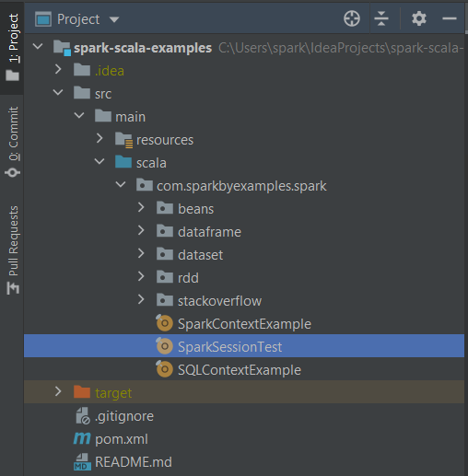Expand the target folder
468x476 pixels.
click(58, 391)
